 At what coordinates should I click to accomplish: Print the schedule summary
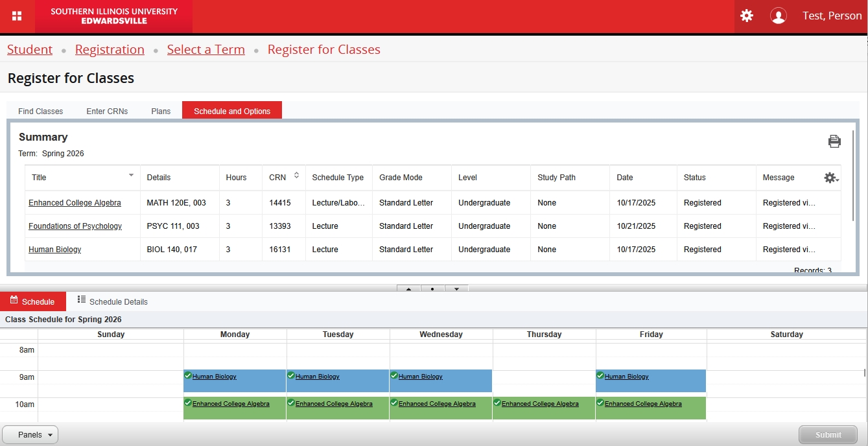[x=834, y=141]
